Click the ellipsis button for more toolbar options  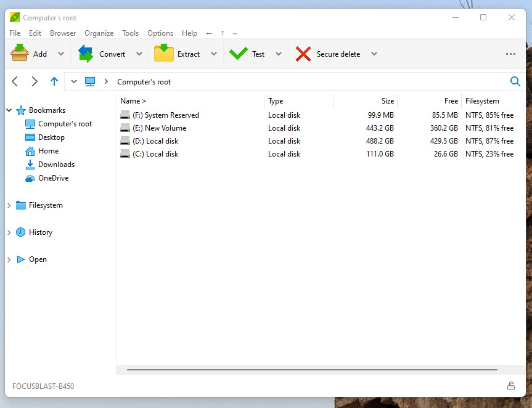[510, 54]
